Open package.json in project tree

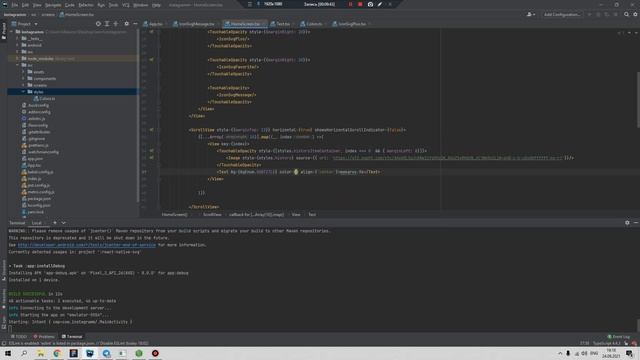pos(37,199)
